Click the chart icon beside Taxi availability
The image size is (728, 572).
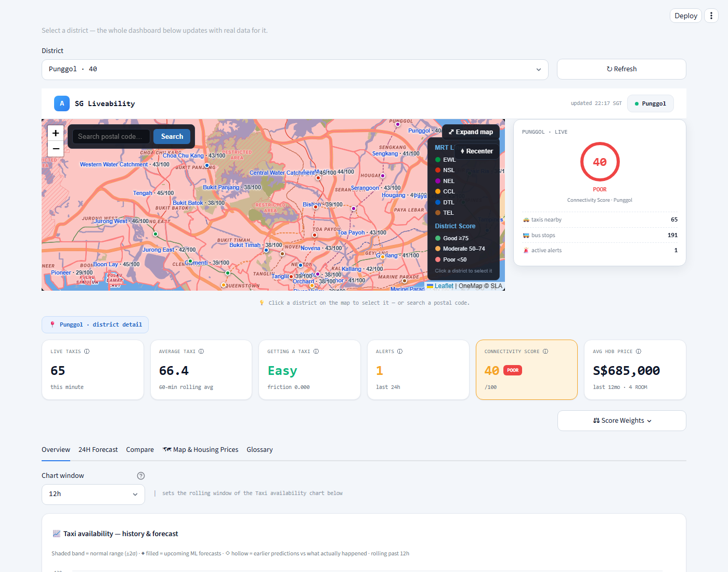[x=57, y=534]
